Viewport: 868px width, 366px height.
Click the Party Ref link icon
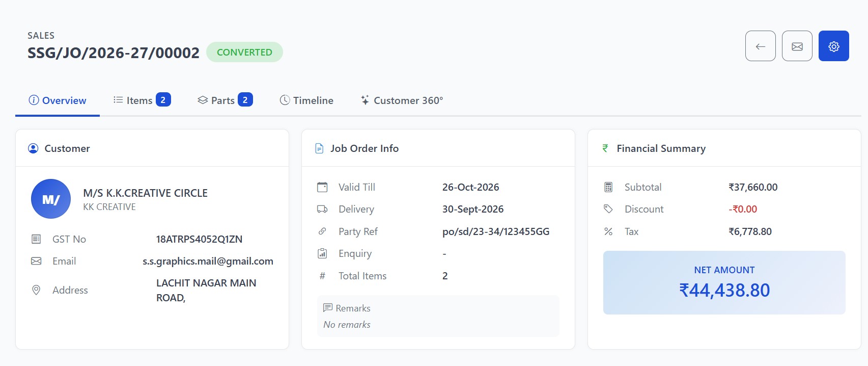322,231
